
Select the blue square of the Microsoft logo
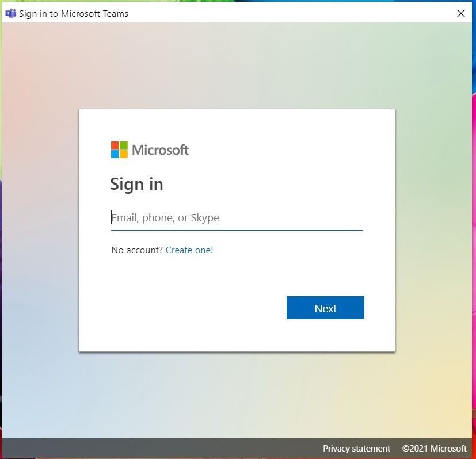click(115, 154)
